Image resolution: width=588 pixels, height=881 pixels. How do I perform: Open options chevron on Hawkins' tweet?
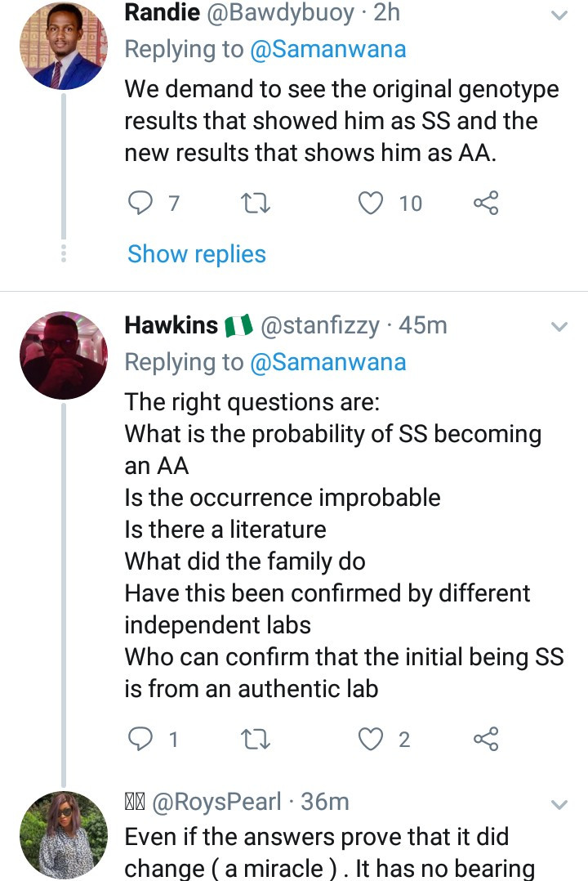click(559, 327)
